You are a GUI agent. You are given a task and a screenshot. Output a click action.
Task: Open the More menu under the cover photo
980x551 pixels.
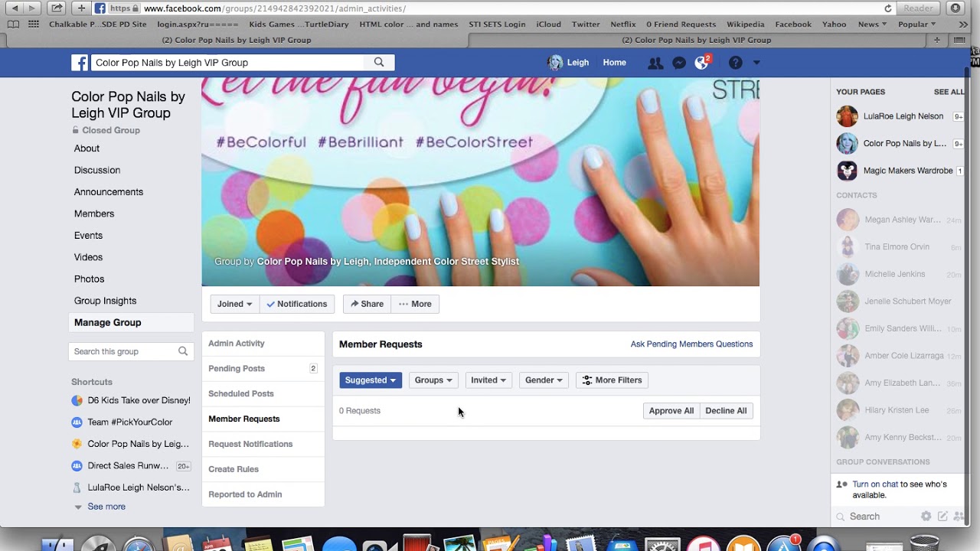(415, 304)
